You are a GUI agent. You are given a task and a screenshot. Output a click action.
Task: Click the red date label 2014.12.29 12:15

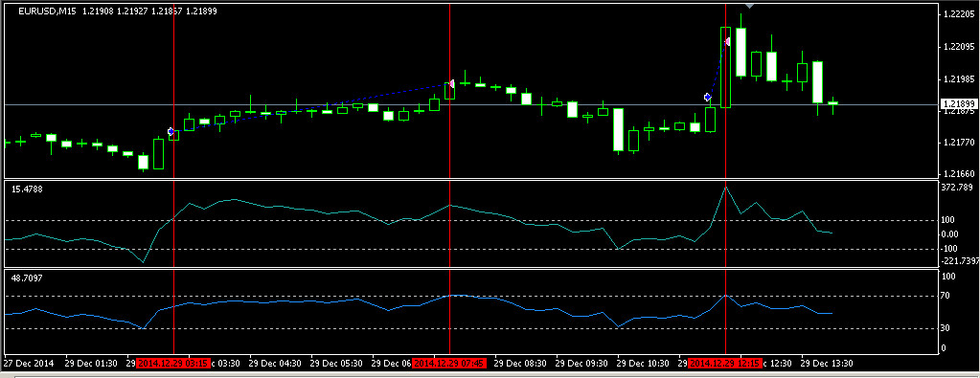point(725,363)
